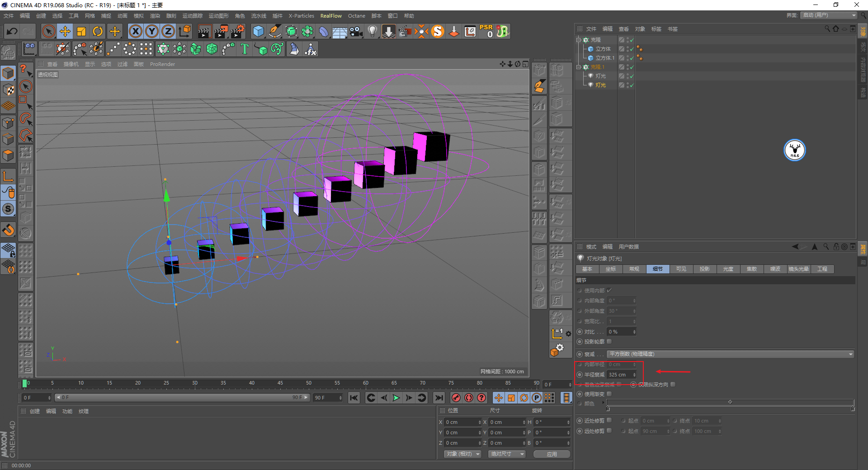Open the RealFlow menu
The width and height of the screenshot is (868, 470).
click(331, 16)
